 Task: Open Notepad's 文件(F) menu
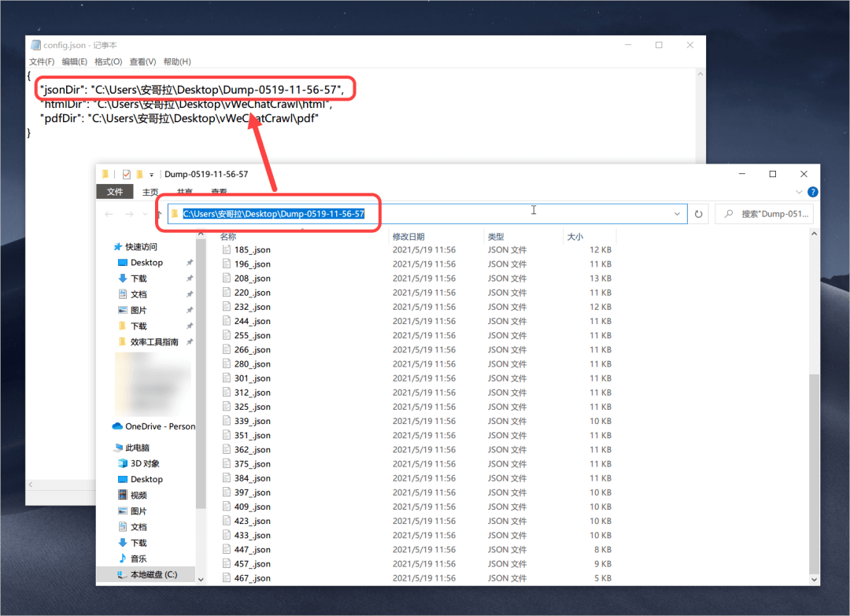(42, 62)
